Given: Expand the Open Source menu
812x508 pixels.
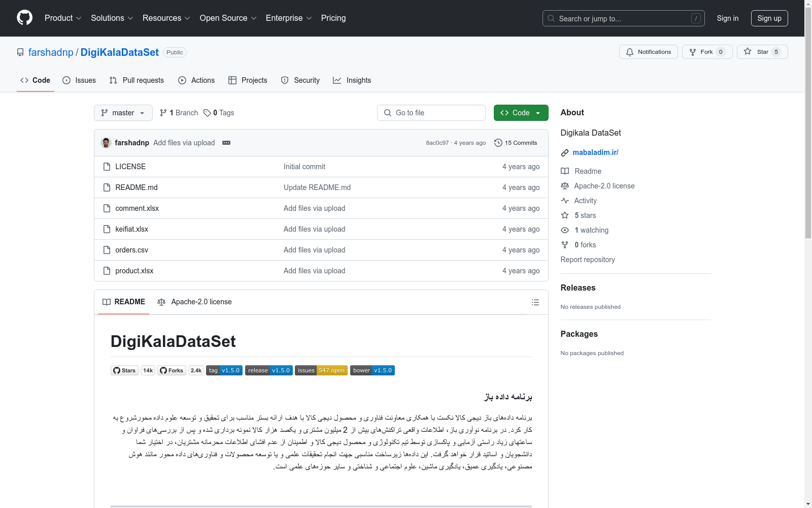Looking at the screenshot, I should tap(228, 18).
